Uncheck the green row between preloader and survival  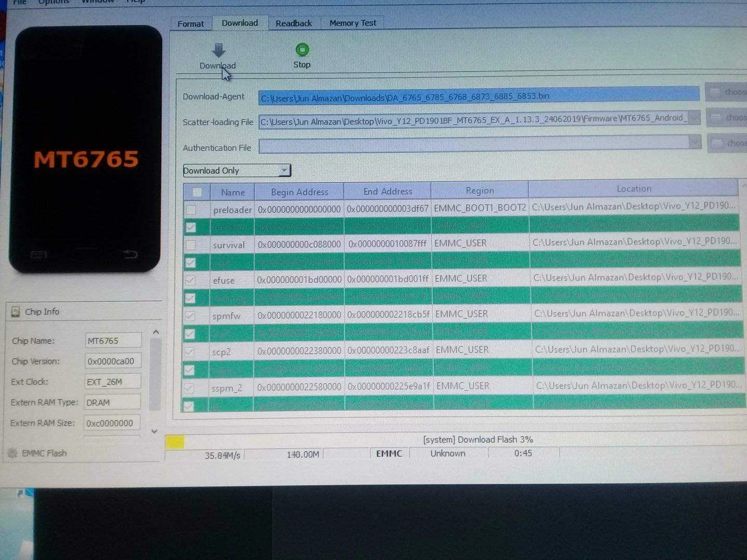click(190, 227)
